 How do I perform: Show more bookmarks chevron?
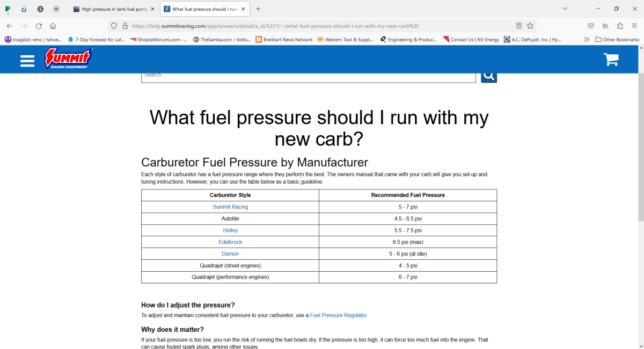point(587,40)
